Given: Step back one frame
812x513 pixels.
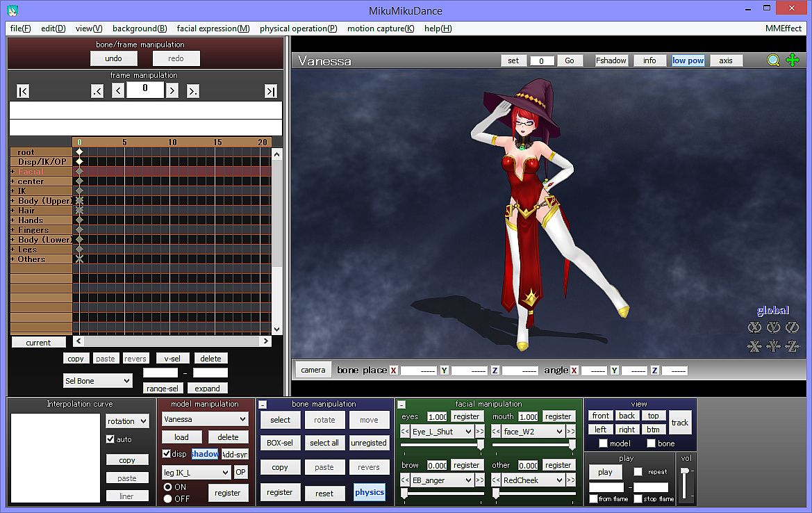Looking at the screenshot, I should pos(118,90).
